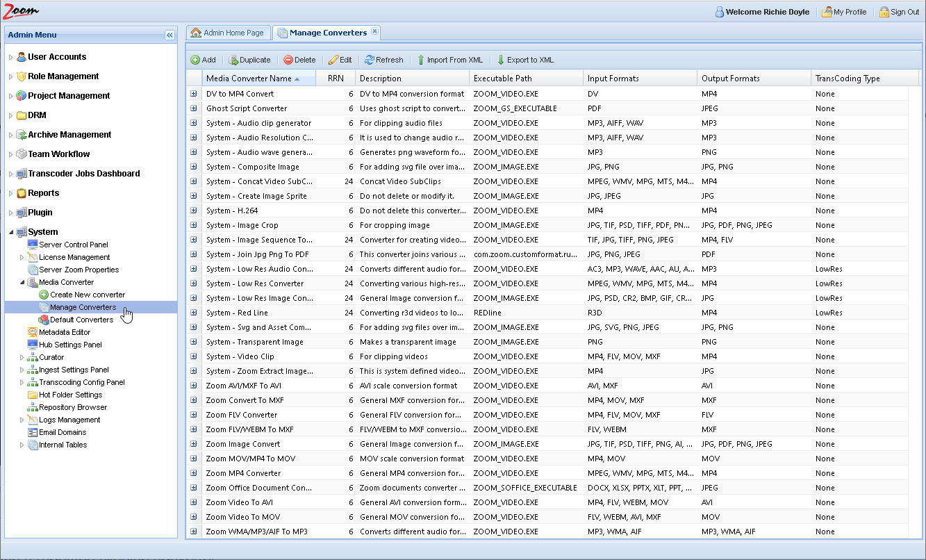The height and width of the screenshot is (560, 926).
Task: Open the Plugin menu item
Action: coord(40,213)
